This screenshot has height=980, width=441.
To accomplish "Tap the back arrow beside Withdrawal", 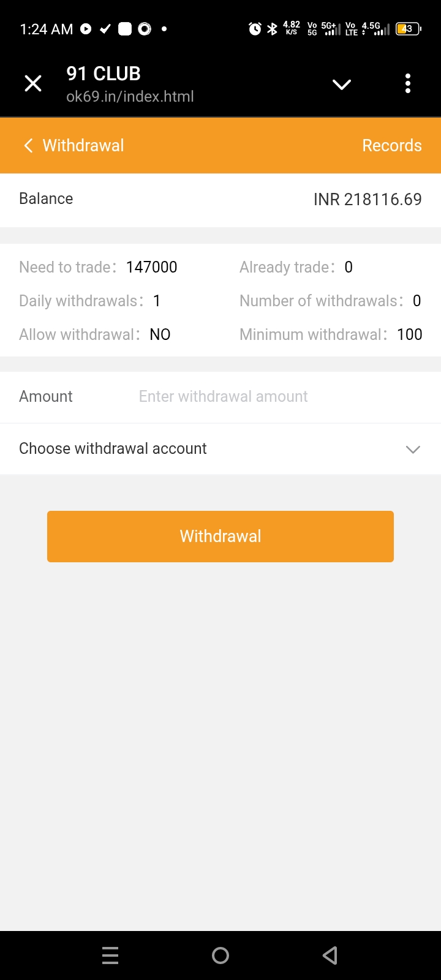I will (x=28, y=145).
